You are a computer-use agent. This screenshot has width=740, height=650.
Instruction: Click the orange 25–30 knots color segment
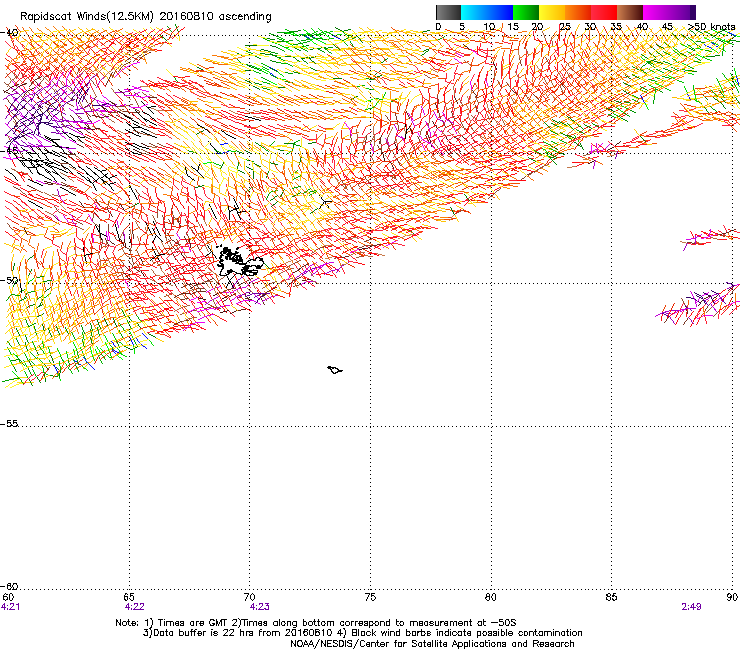click(578, 12)
